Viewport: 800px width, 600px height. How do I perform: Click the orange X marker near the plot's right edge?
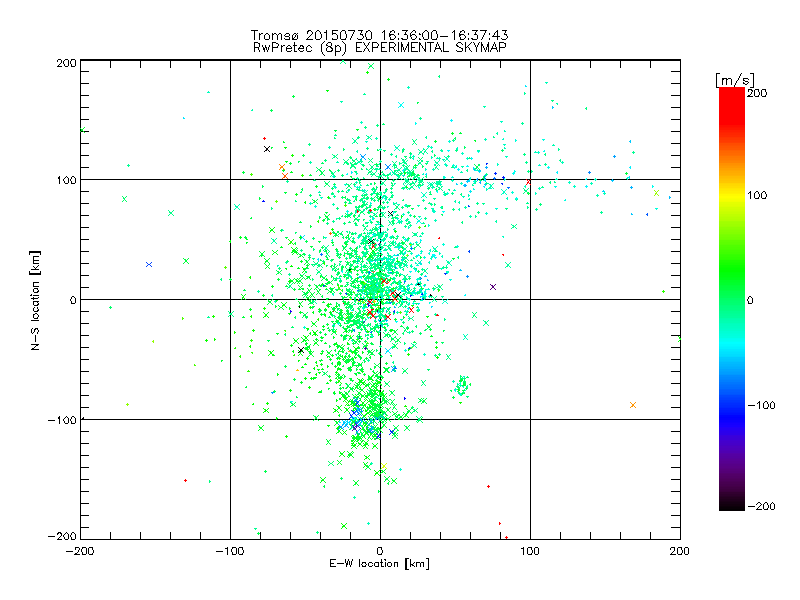point(633,405)
